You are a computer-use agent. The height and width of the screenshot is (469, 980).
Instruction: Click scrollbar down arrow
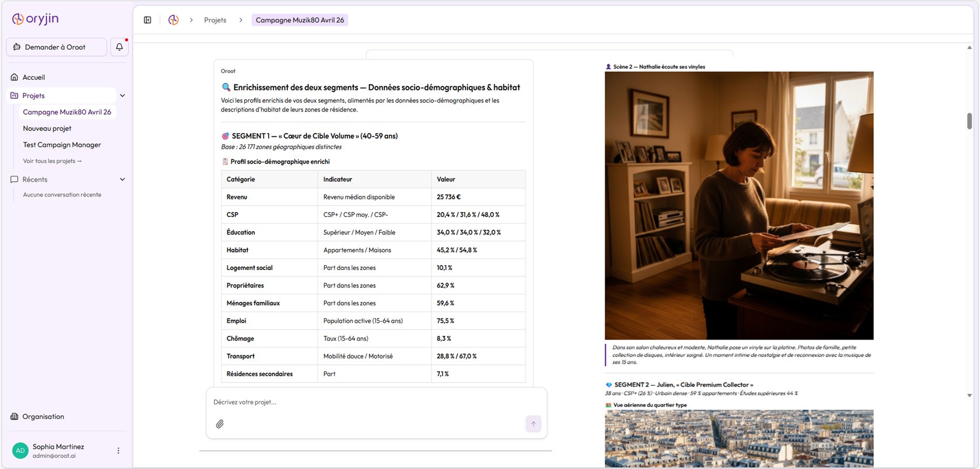pyautogui.click(x=969, y=395)
